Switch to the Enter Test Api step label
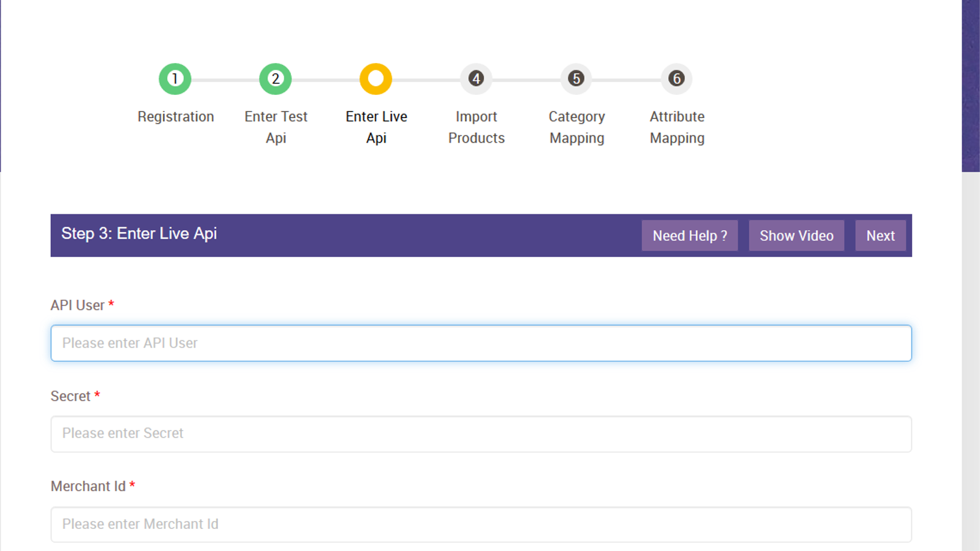This screenshot has width=980, height=551. coord(275,127)
